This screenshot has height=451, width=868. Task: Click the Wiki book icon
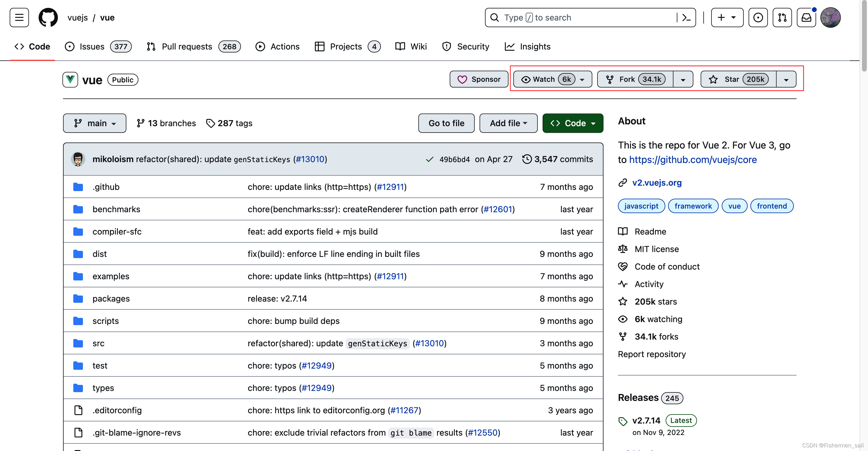[x=400, y=46]
